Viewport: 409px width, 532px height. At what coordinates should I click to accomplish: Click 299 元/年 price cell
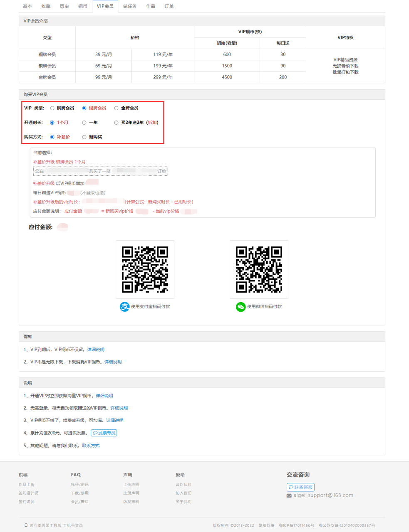tap(163, 77)
